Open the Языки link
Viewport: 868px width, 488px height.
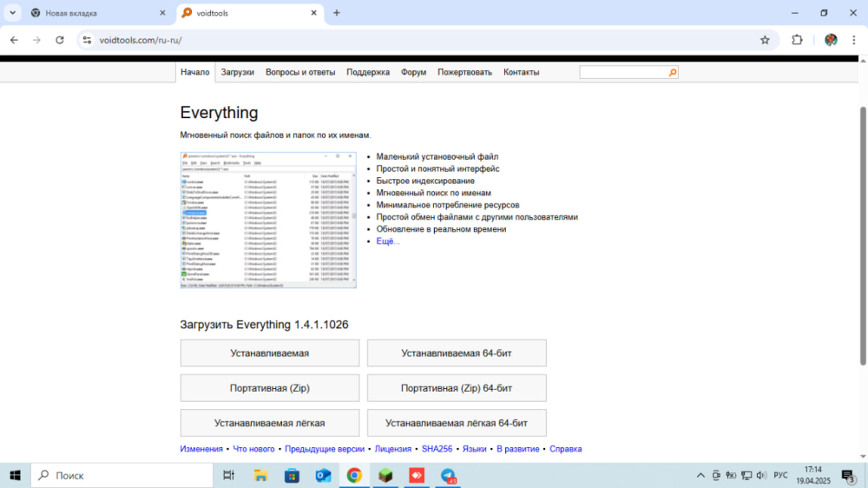pyautogui.click(x=475, y=449)
